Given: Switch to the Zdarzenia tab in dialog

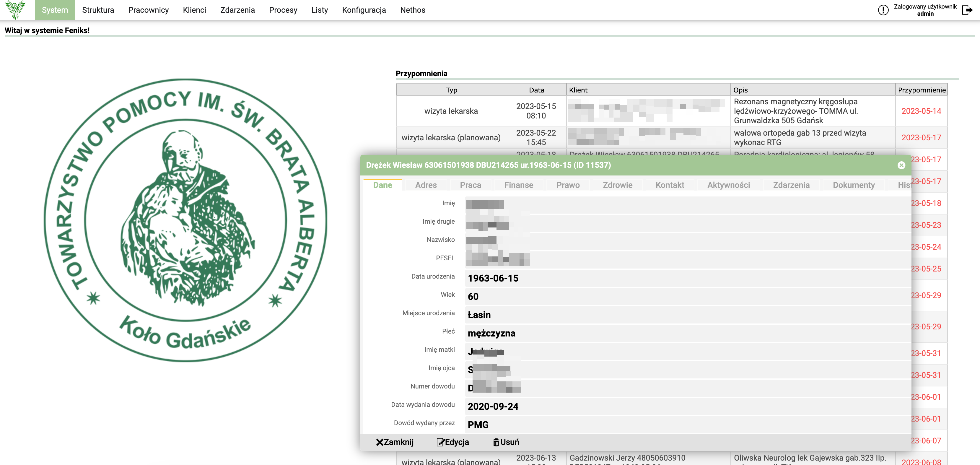Looking at the screenshot, I should coord(791,185).
